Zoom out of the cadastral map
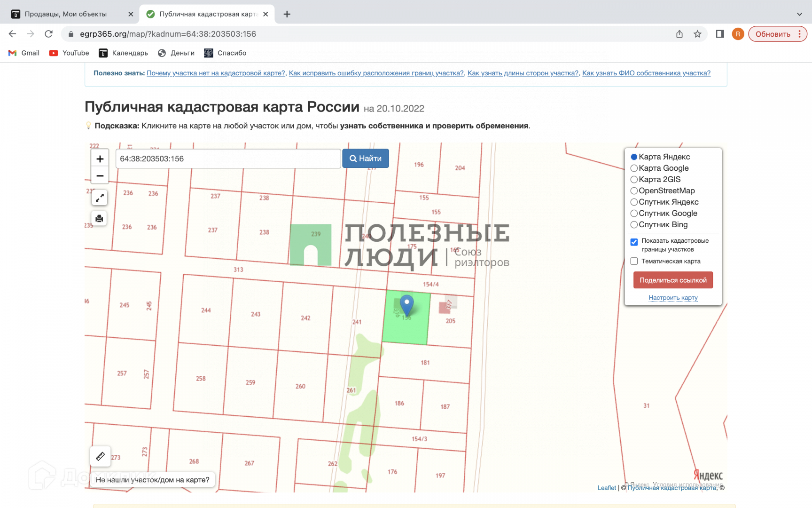The image size is (812, 508). 100,176
